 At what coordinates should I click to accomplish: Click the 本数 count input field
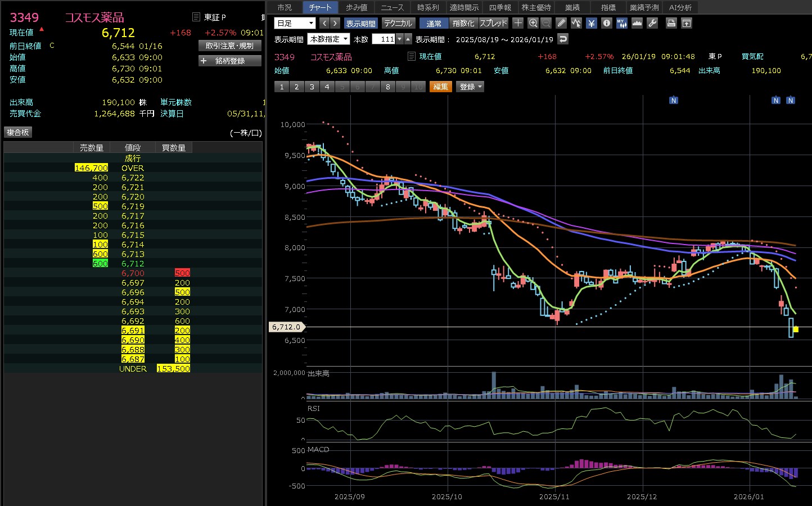[385, 39]
